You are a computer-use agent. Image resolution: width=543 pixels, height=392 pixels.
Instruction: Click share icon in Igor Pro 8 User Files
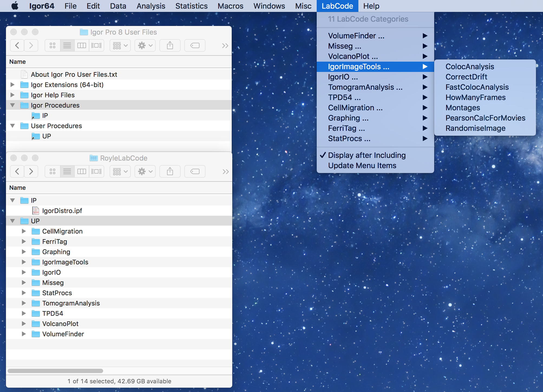(x=170, y=45)
